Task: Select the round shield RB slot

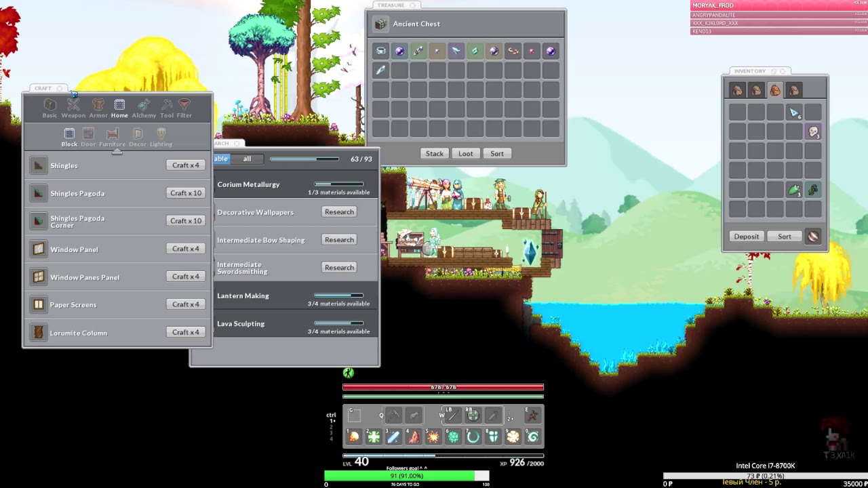Action: coord(473,415)
